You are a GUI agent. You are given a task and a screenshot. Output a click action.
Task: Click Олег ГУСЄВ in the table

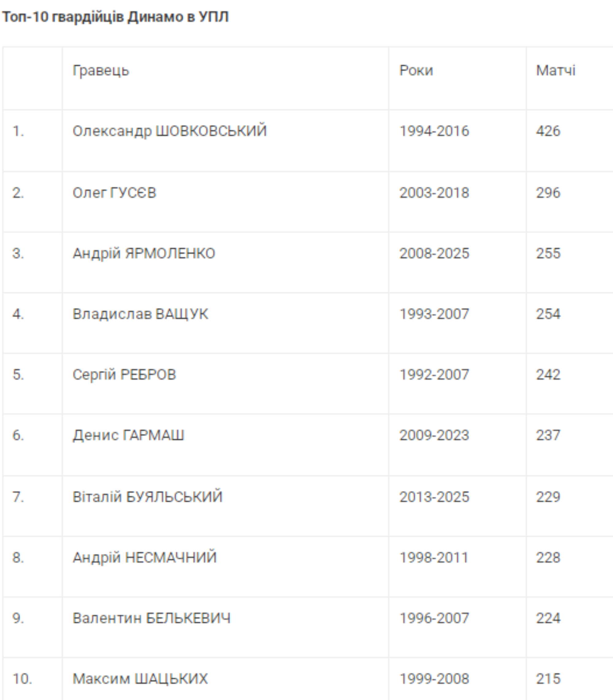pos(114,193)
